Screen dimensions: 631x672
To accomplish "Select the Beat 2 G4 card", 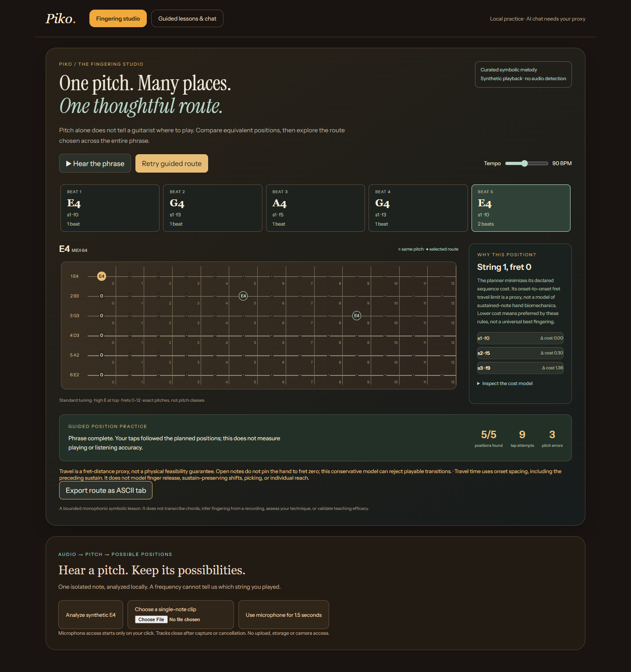I will [x=213, y=208].
